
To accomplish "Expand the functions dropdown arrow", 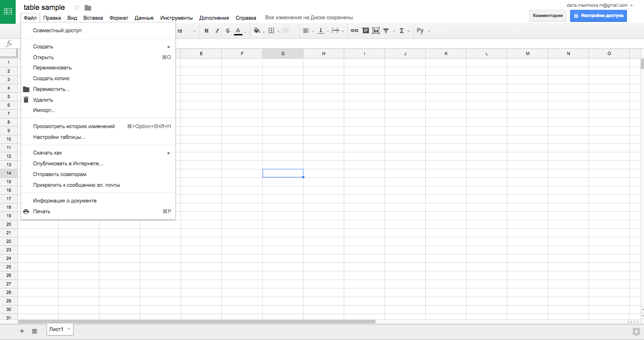I will click(409, 31).
